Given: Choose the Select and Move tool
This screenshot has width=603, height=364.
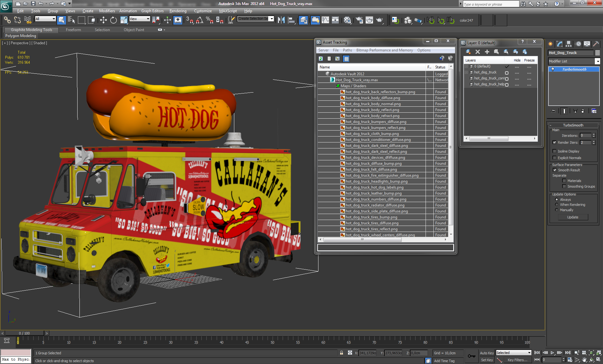Looking at the screenshot, I should point(103,20).
